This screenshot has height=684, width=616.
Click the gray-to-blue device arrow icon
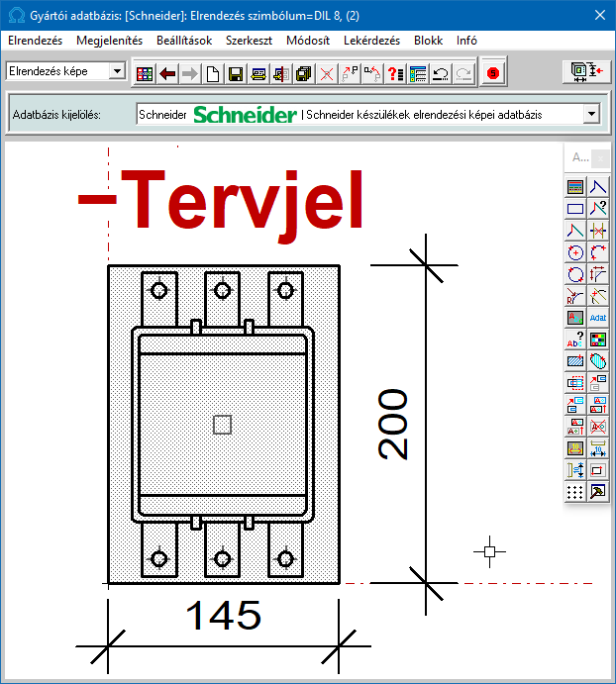(x=598, y=383)
